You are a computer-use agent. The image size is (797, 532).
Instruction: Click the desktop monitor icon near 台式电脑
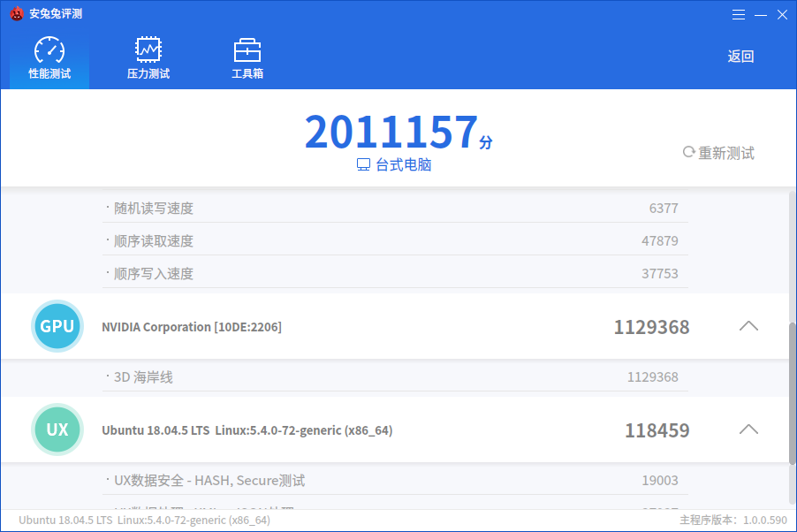[363, 164]
